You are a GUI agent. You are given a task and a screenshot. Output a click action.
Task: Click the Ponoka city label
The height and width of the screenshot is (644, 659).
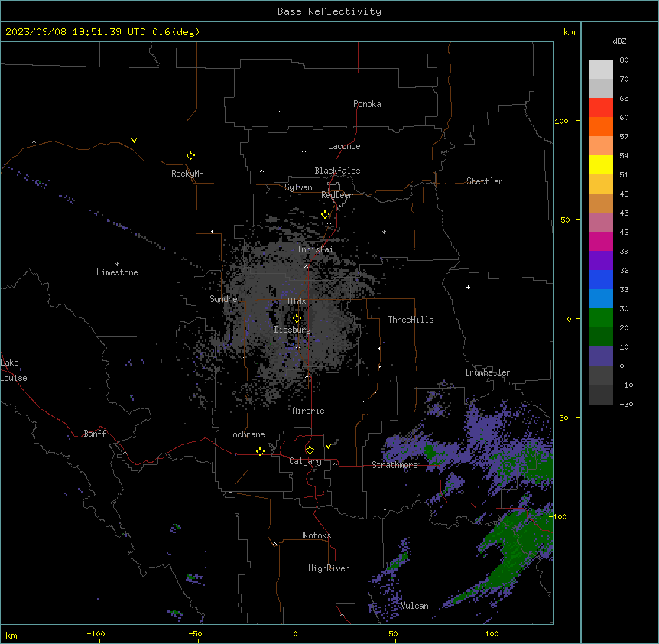(x=367, y=104)
